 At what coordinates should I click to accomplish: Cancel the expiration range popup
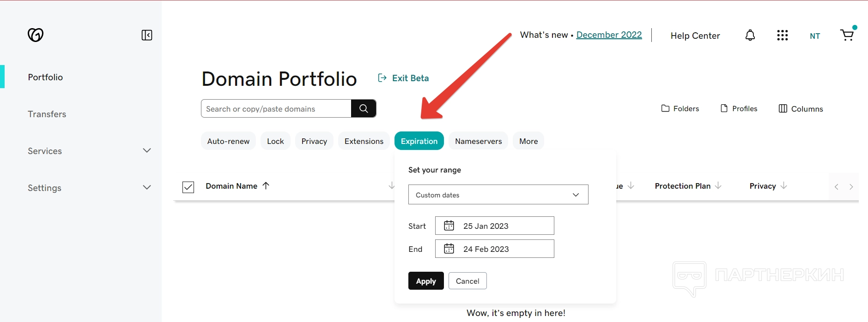pos(467,281)
